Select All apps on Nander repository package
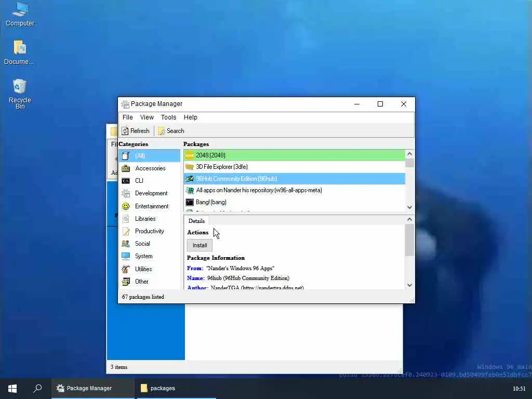Viewport: 532px width, 399px height. 294,190
